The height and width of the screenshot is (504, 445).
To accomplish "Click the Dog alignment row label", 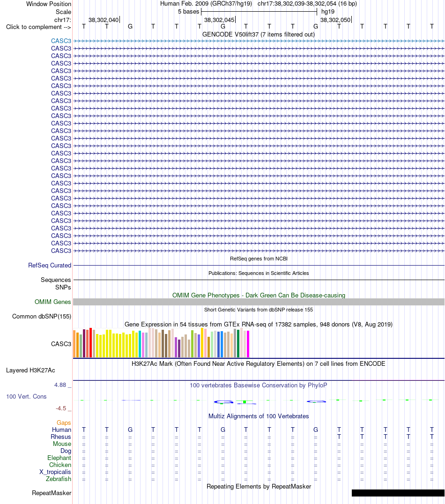I will pos(66,451).
